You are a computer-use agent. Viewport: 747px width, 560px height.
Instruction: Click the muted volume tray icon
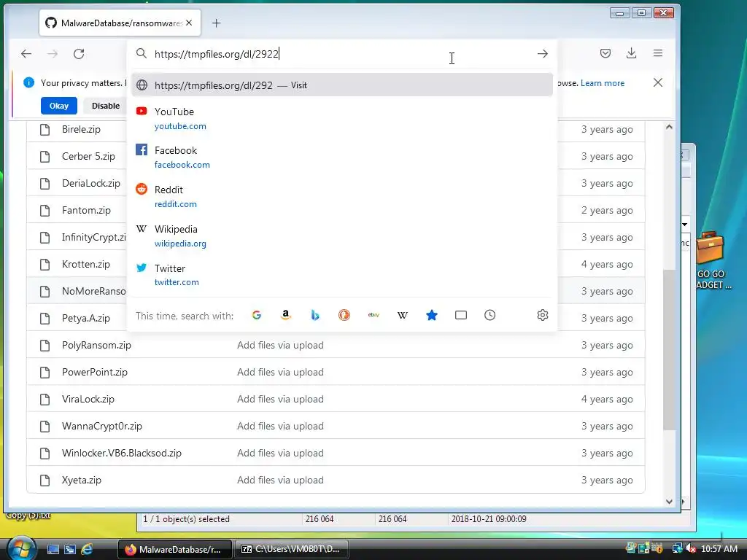(x=691, y=549)
